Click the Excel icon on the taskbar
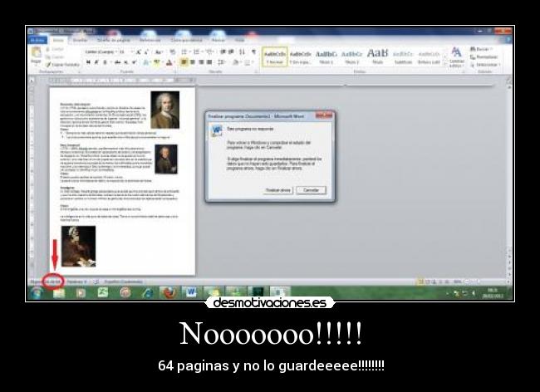540x392 pixels. point(103,293)
